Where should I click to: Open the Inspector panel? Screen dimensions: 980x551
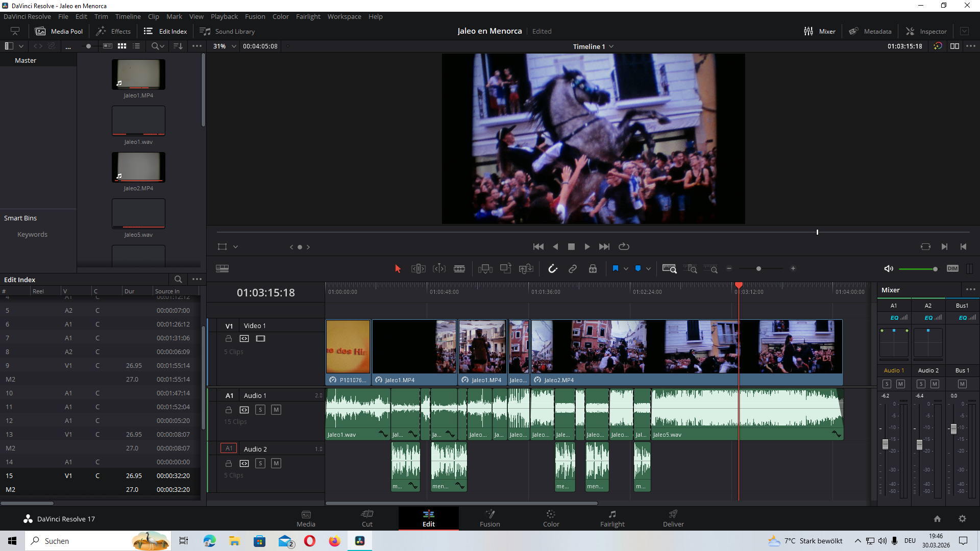[x=926, y=31]
